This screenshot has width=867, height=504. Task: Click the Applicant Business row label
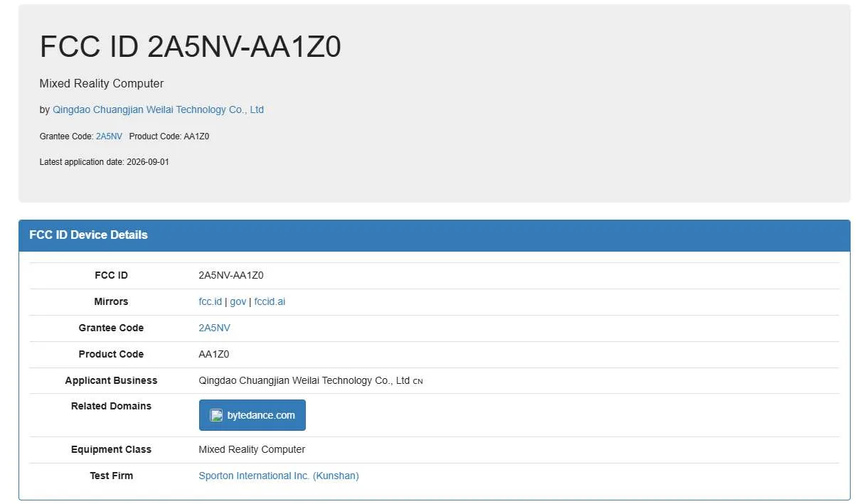[x=111, y=380]
